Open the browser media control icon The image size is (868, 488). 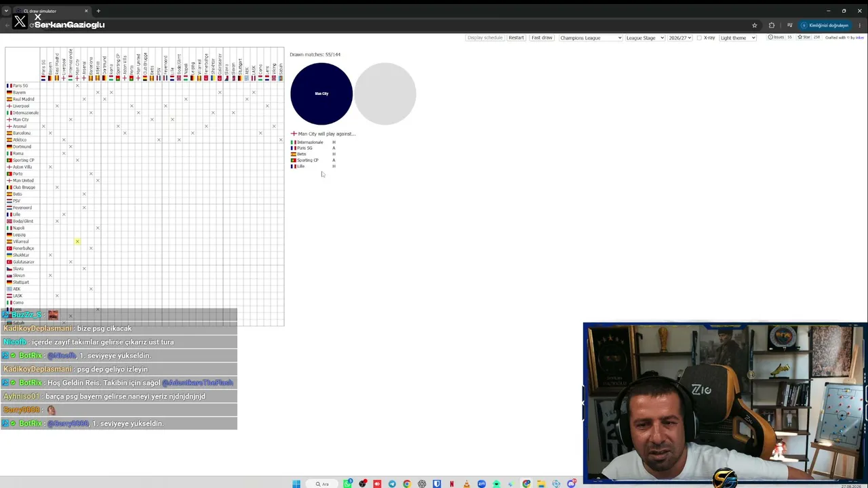pos(789,25)
